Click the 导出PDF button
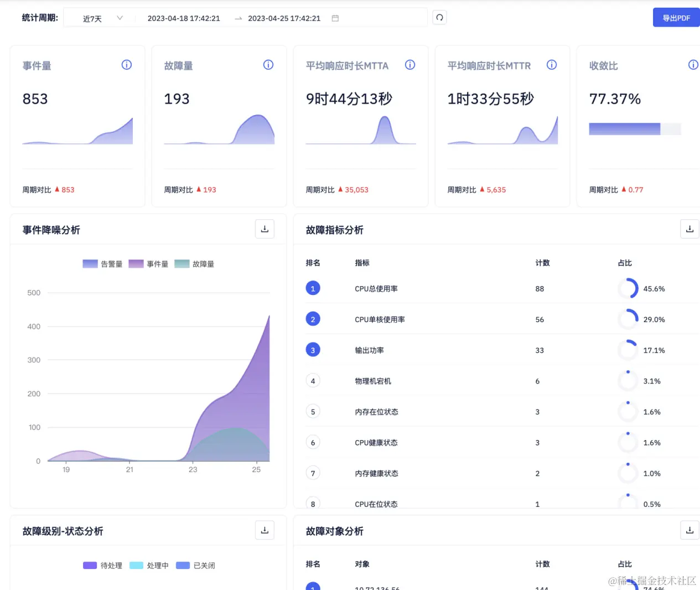Image resolution: width=700 pixels, height=590 pixels. (676, 18)
